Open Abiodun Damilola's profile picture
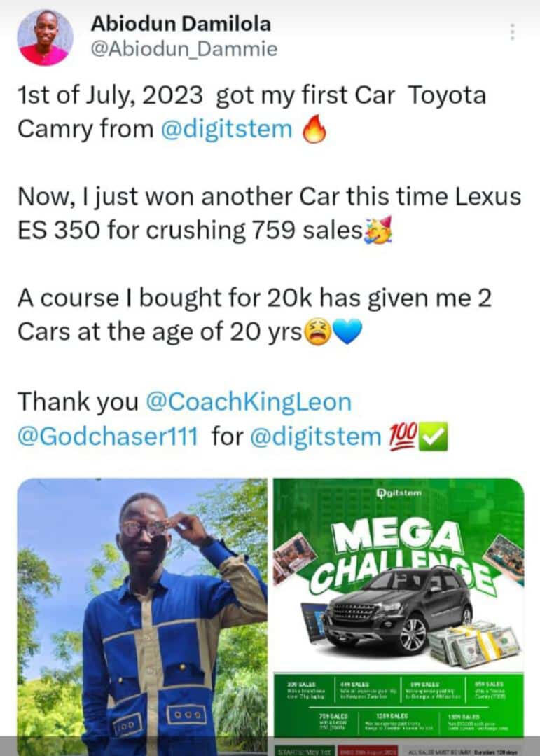Image resolution: width=540 pixels, height=756 pixels. click(x=45, y=38)
